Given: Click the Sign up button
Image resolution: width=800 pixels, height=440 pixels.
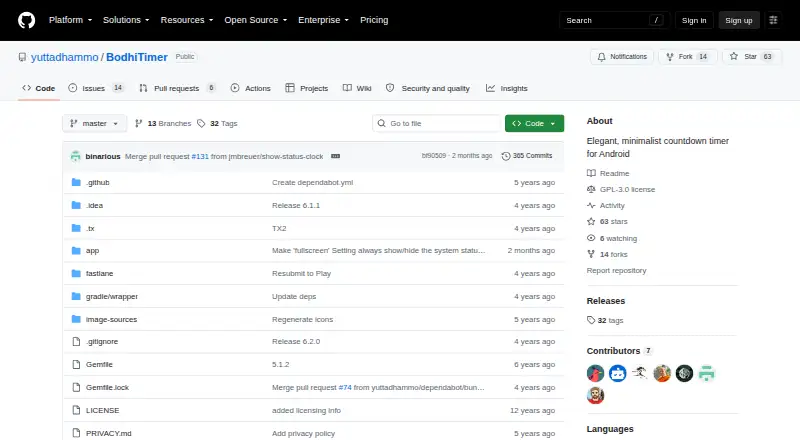Looking at the screenshot, I should pos(739,20).
